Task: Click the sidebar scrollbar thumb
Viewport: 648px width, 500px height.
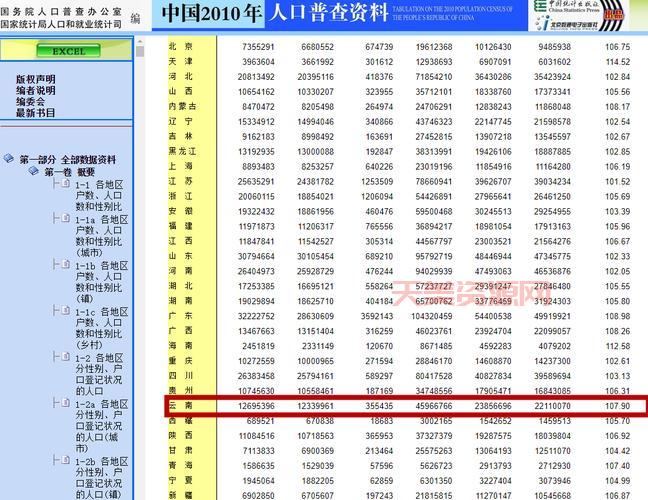Action: [140, 52]
